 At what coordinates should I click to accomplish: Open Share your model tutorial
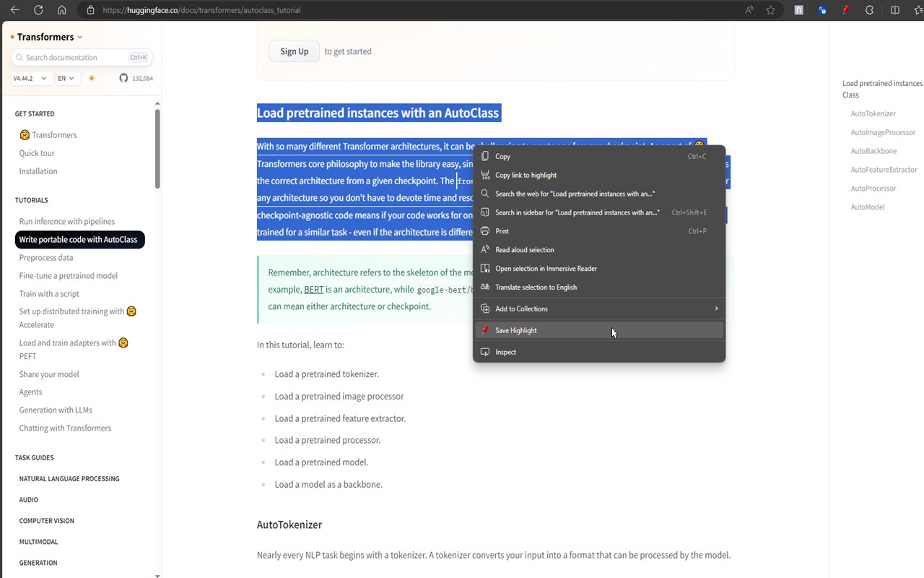(x=49, y=374)
